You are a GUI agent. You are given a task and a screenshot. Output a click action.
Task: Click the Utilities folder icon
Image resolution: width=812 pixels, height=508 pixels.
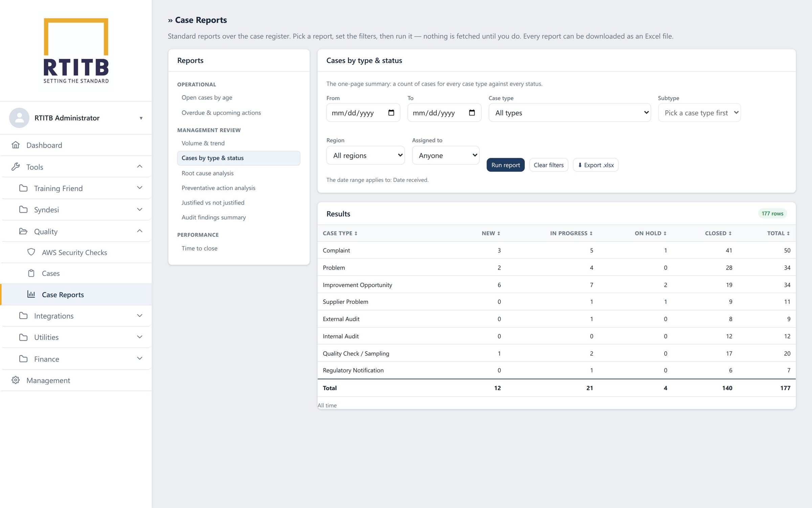pos(23,337)
